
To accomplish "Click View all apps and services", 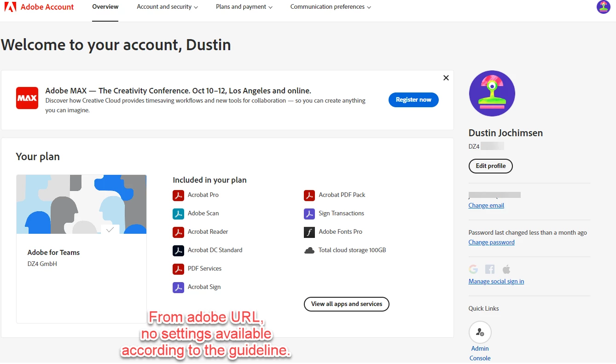I will click(347, 304).
